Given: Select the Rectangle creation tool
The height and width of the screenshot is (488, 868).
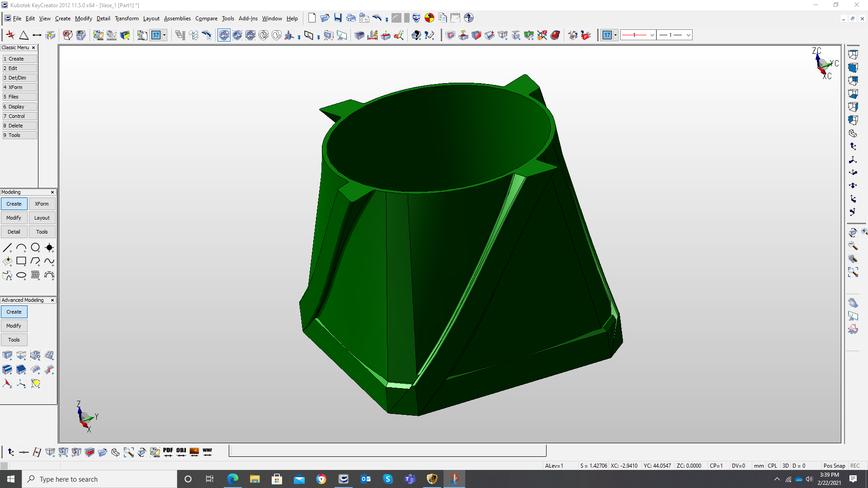Looking at the screenshot, I should pos(21,261).
